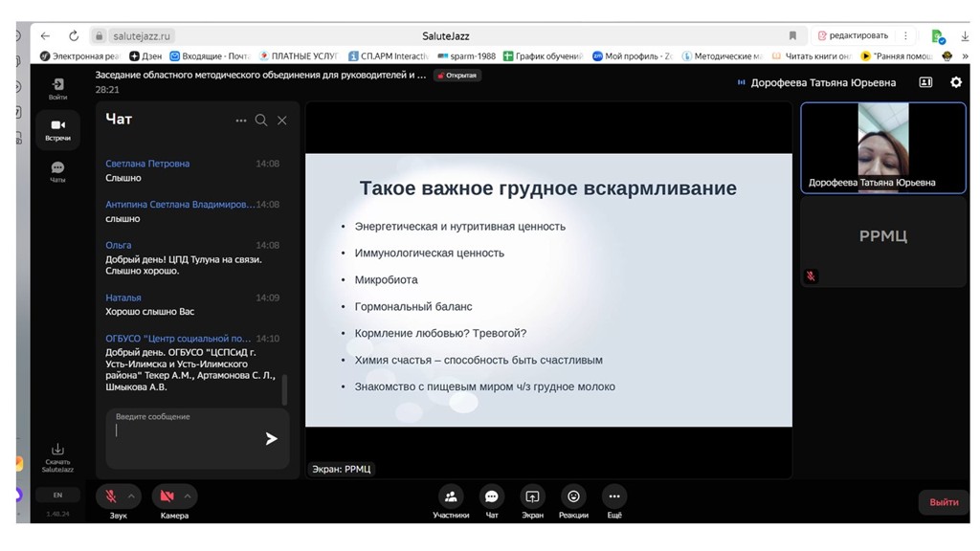Open Участники participants panel

(x=450, y=496)
